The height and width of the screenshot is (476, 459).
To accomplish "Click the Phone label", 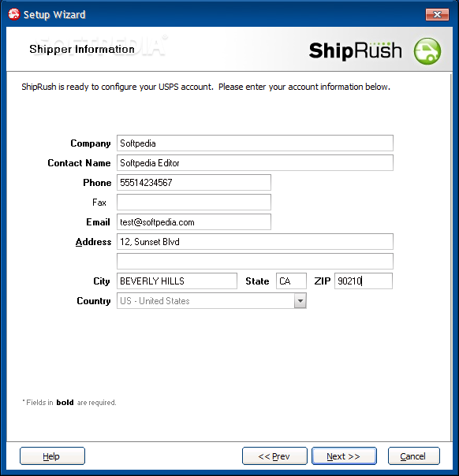I will pyautogui.click(x=97, y=183).
